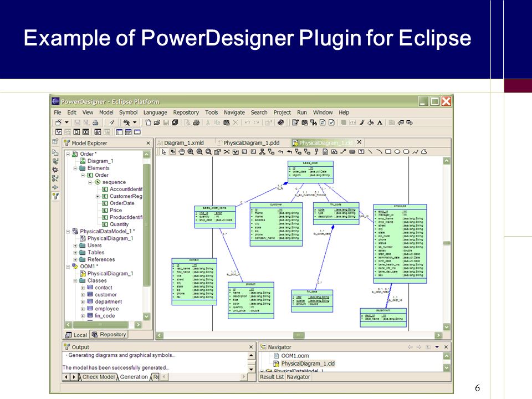532x399 pixels.
Task: Click the Check Model checkmark toolbar icon
Action: coord(331,122)
